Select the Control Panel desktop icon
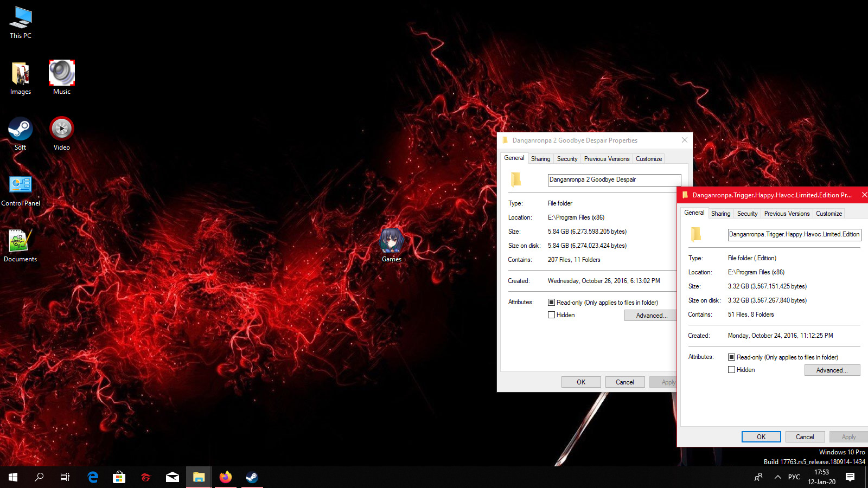The height and width of the screenshot is (488, 868). [x=21, y=185]
